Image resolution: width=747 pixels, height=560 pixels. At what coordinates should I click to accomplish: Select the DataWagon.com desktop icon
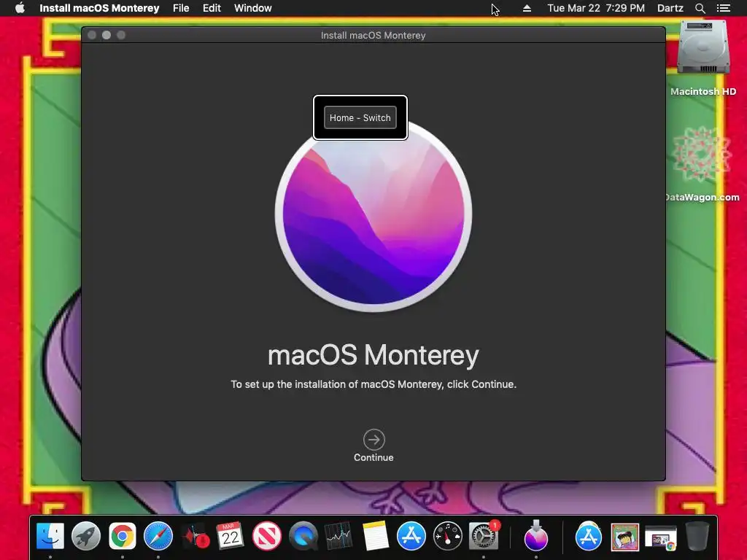(x=702, y=155)
